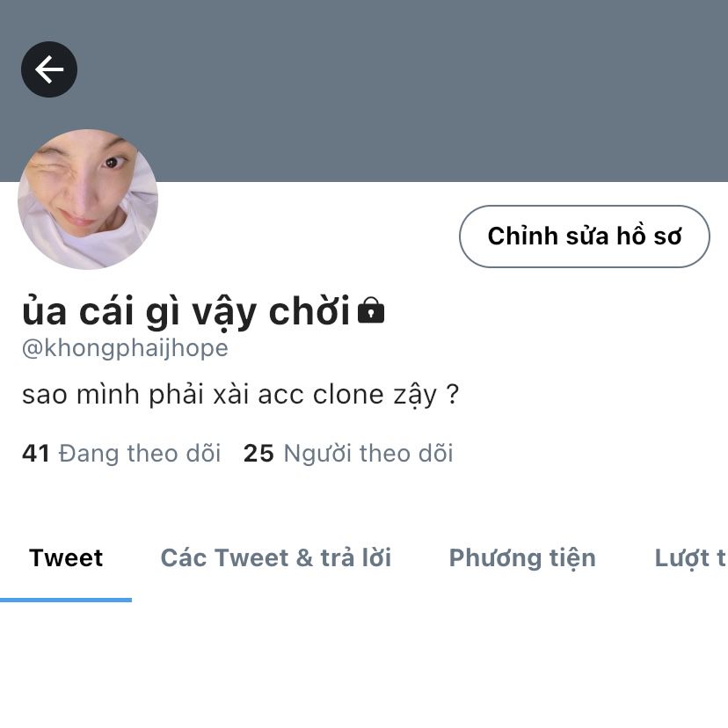Go back using the arrow icon
Screen dimensions: 728x728
(49, 69)
